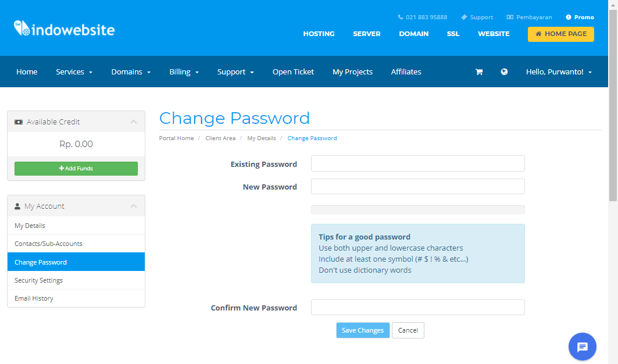The width and height of the screenshot is (618, 364).
Task: Click the shopping cart icon
Action: click(479, 72)
